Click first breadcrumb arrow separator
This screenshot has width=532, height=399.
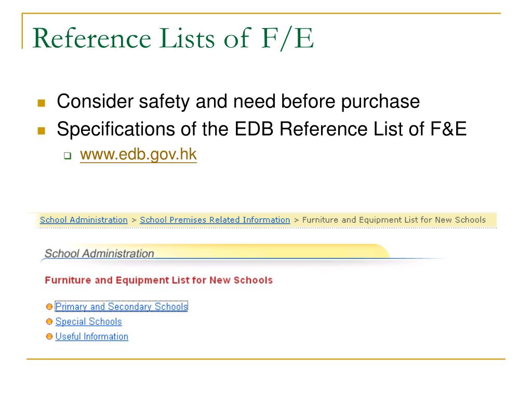click(134, 220)
